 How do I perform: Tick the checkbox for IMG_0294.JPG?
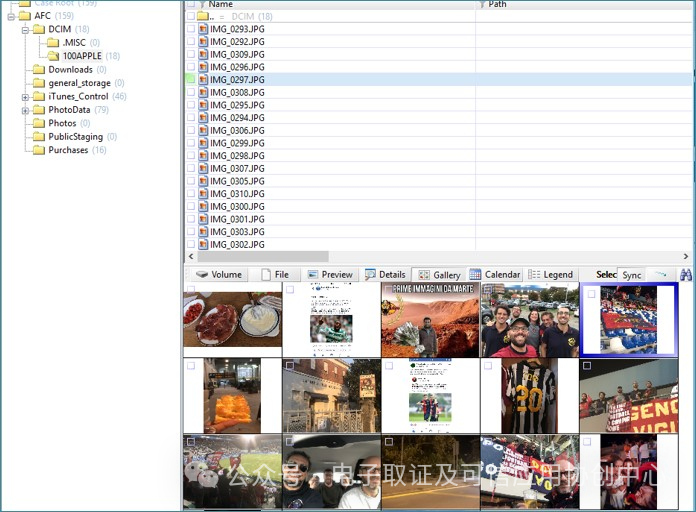[x=191, y=118]
